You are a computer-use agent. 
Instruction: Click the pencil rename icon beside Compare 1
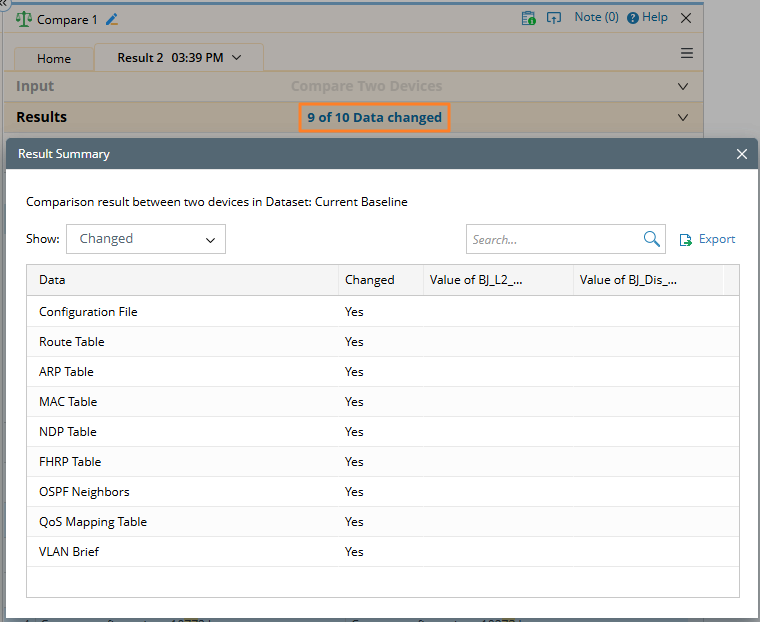[x=112, y=19]
